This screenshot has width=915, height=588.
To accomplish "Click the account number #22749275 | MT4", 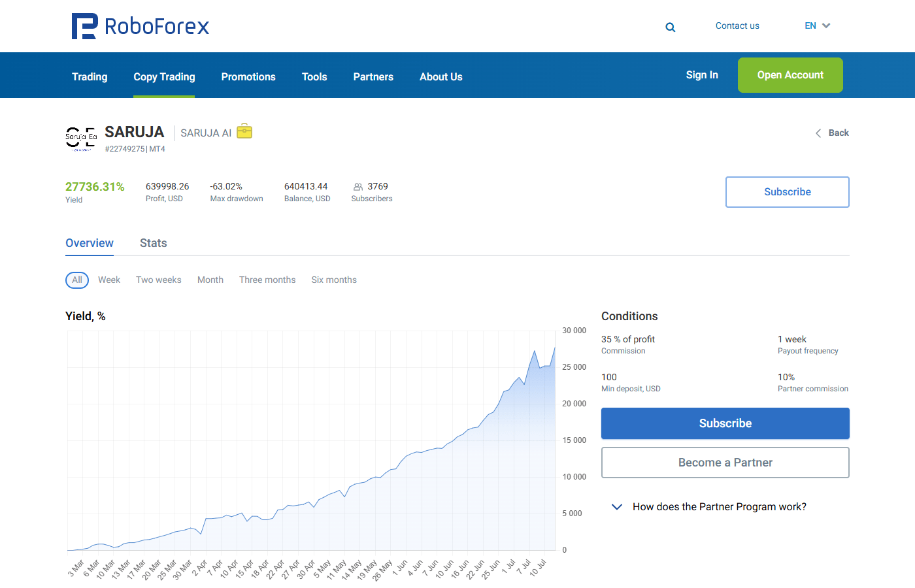I will (135, 149).
